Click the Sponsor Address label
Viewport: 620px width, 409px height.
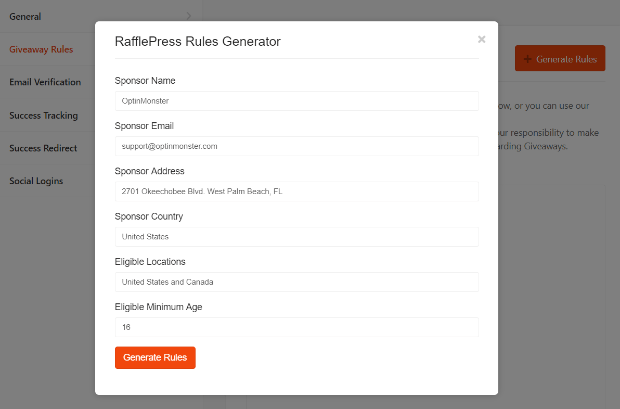(x=149, y=171)
